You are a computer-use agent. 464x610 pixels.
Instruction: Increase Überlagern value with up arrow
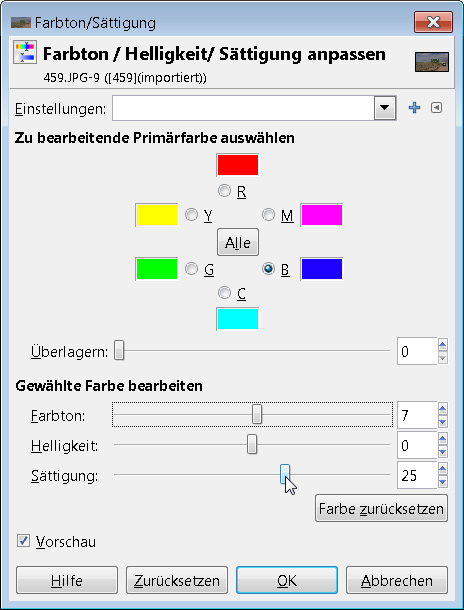tap(443, 345)
